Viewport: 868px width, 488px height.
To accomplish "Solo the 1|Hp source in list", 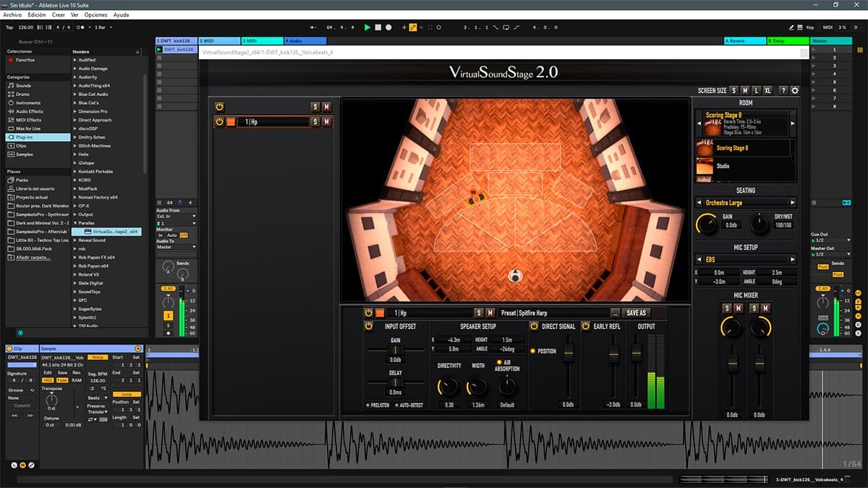I will click(315, 122).
